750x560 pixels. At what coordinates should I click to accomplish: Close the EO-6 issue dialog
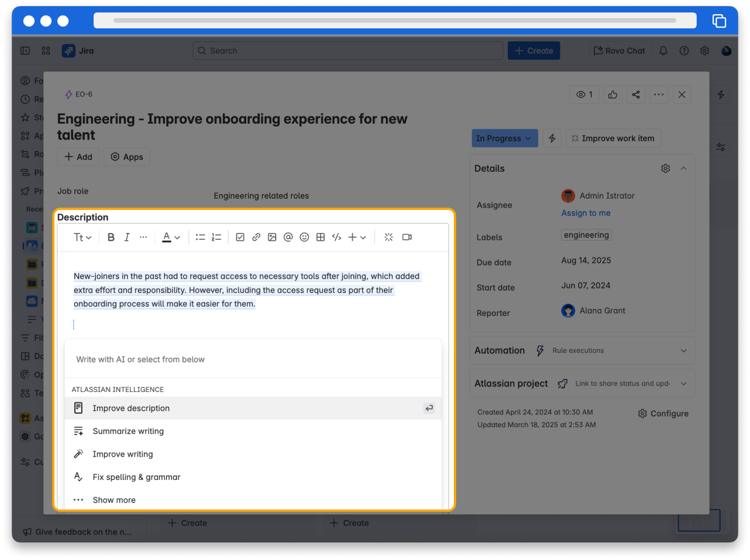[682, 95]
